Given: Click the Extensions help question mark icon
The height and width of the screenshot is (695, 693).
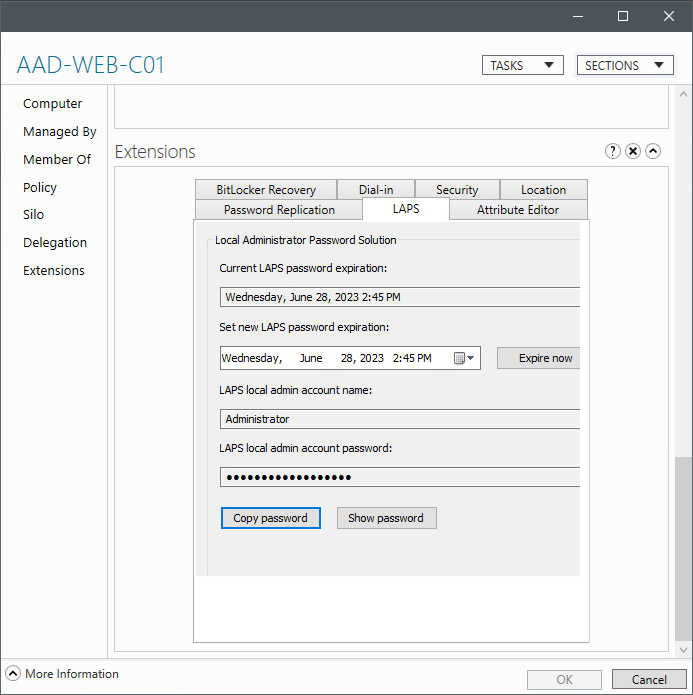Looking at the screenshot, I should tap(613, 152).
